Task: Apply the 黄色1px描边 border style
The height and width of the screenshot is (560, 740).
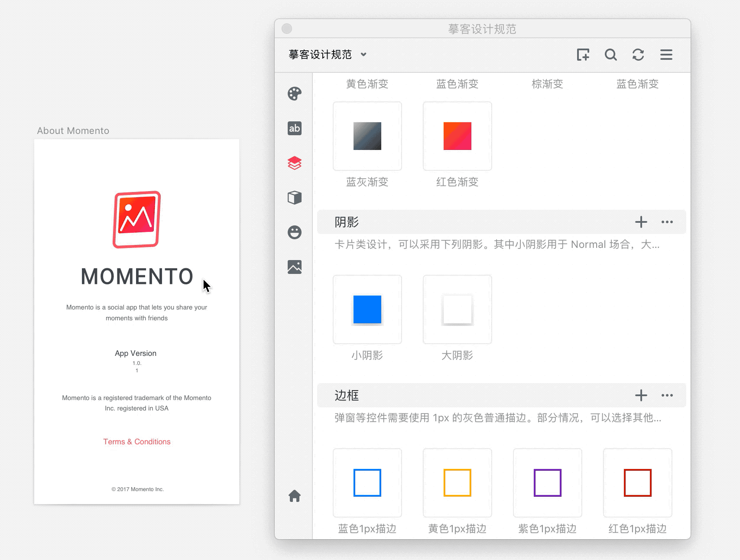Action: [458, 483]
